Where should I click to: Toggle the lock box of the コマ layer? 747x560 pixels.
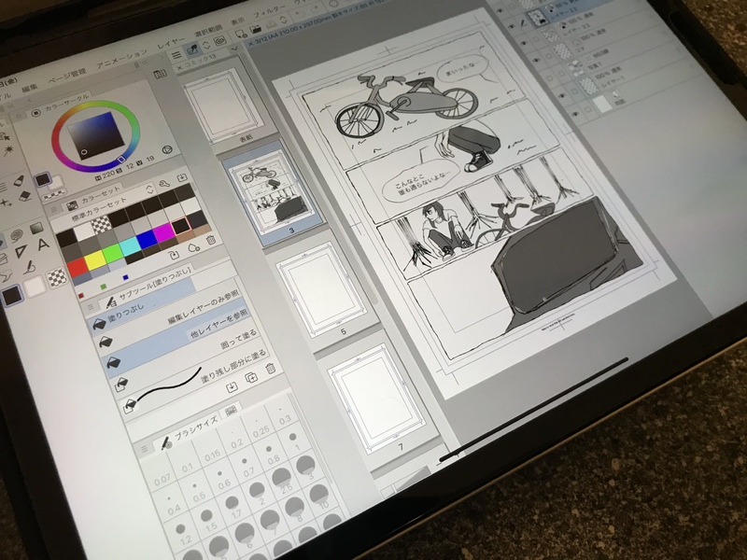click(x=550, y=56)
